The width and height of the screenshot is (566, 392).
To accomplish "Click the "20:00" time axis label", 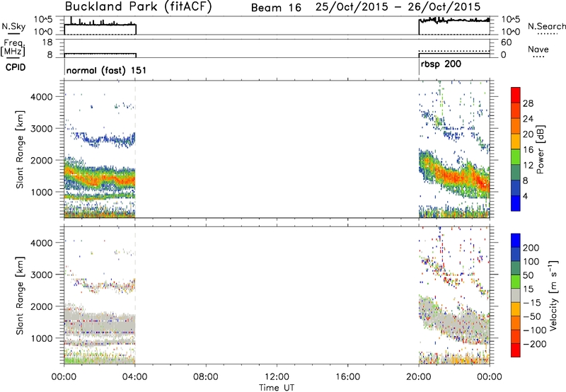I will 419,377.
